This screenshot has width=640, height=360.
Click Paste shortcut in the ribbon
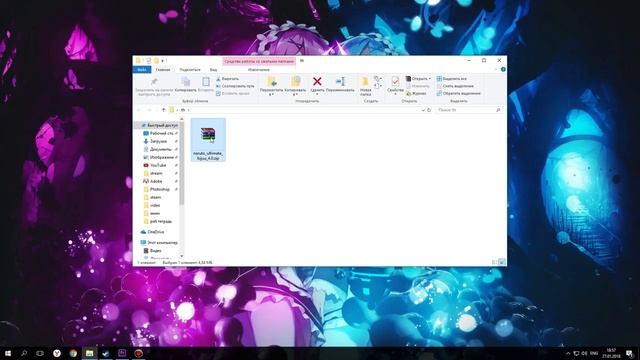233,93
